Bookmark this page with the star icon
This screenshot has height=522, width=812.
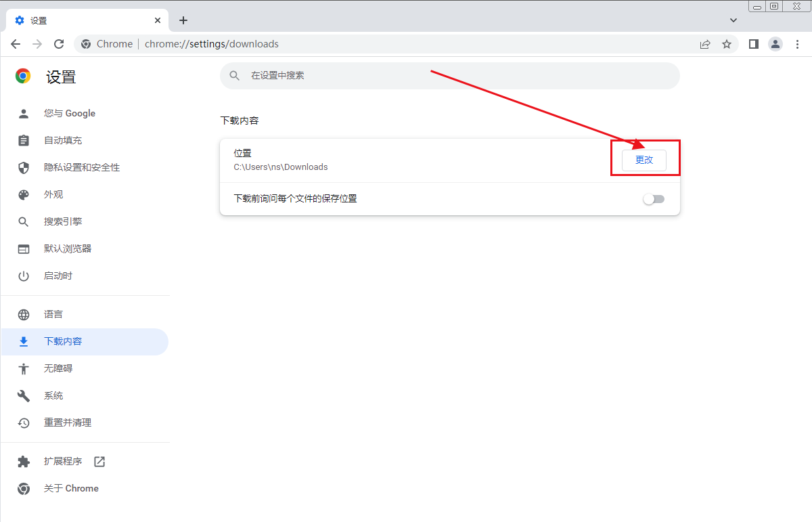click(727, 44)
